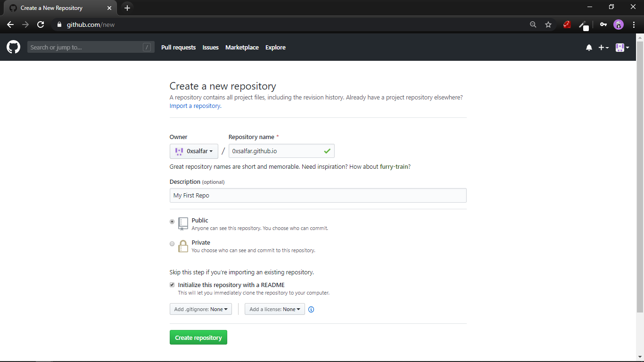Open the Owner dropdown 0xsalfar
The height and width of the screenshot is (362, 644).
click(194, 151)
